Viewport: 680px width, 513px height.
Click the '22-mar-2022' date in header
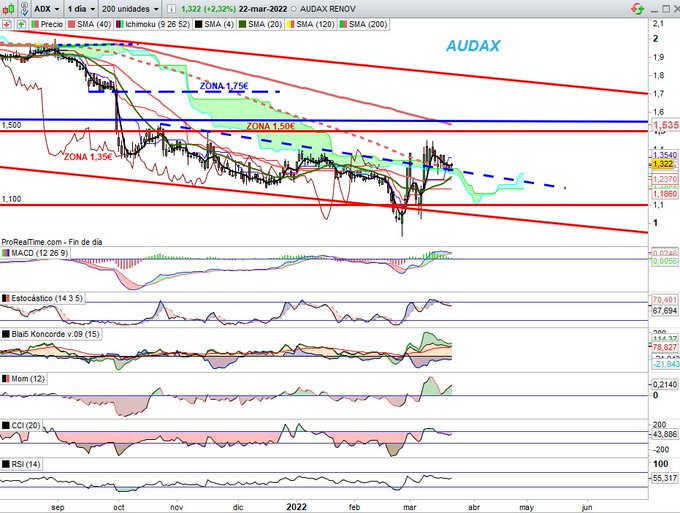(x=263, y=9)
